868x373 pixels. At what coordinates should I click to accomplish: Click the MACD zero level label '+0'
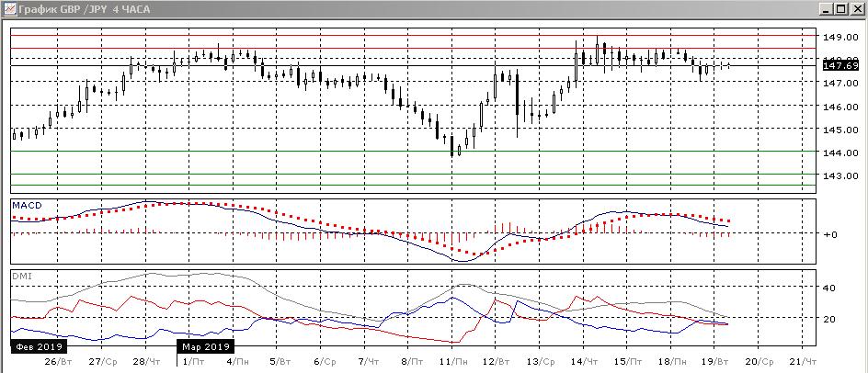coord(828,234)
